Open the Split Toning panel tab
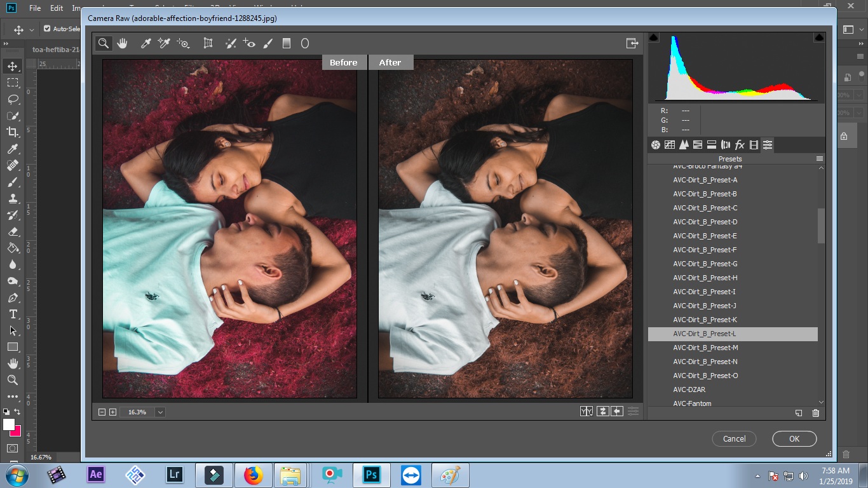Image resolution: width=868 pixels, height=488 pixels. [712, 145]
